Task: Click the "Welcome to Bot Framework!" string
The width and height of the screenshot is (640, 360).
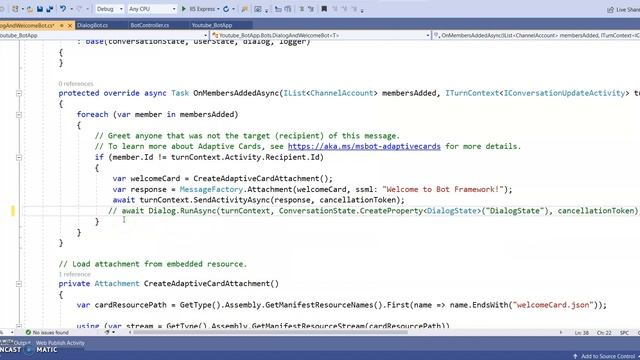Action: point(443,189)
